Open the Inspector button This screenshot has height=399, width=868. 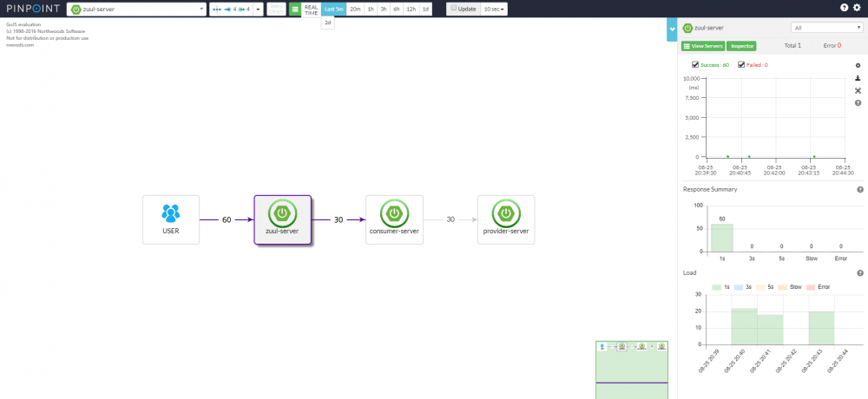(x=742, y=47)
